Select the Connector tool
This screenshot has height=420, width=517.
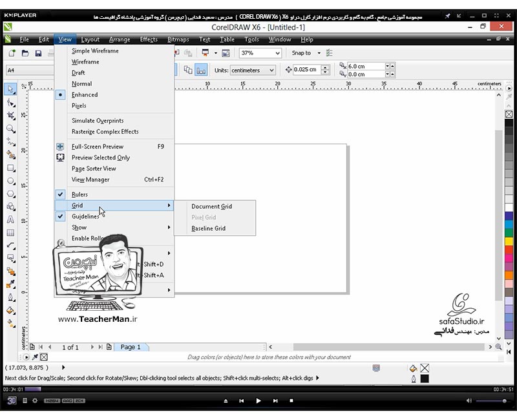10,258
